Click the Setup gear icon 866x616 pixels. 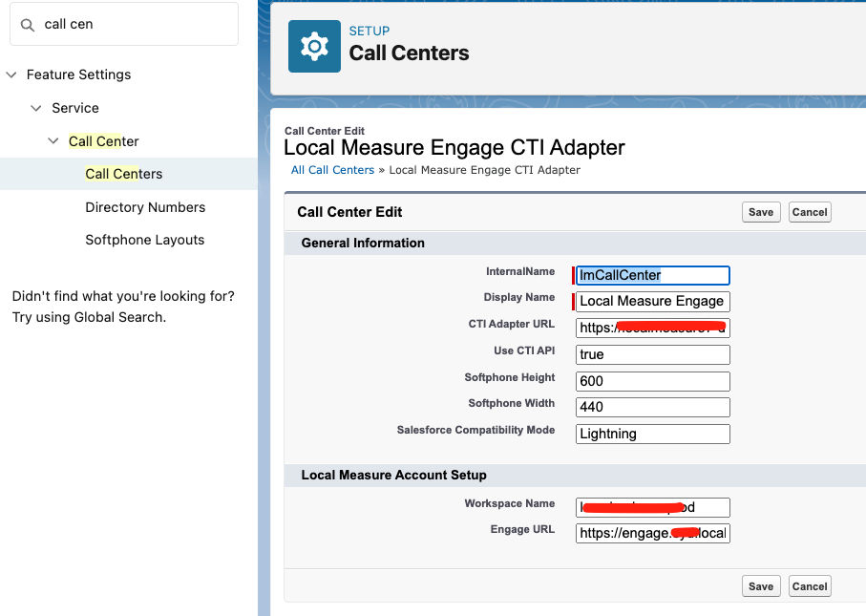[x=314, y=46]
